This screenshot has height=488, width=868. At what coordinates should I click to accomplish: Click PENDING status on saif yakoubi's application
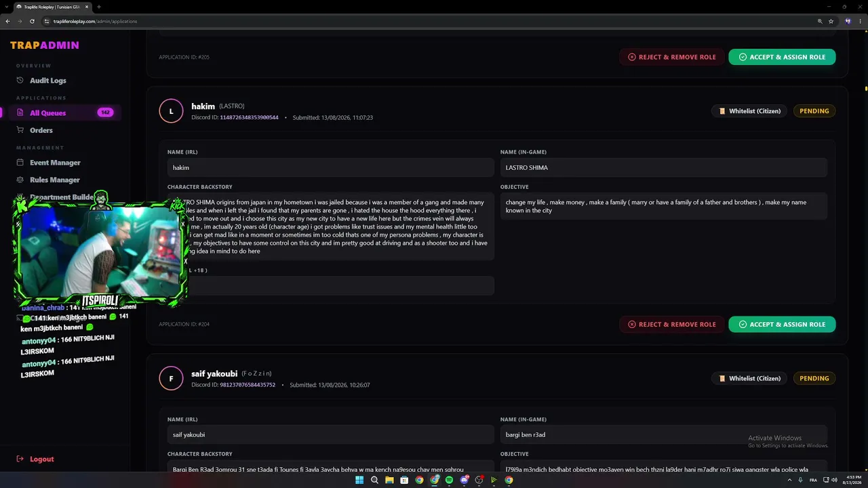click(x=814, y=378)
